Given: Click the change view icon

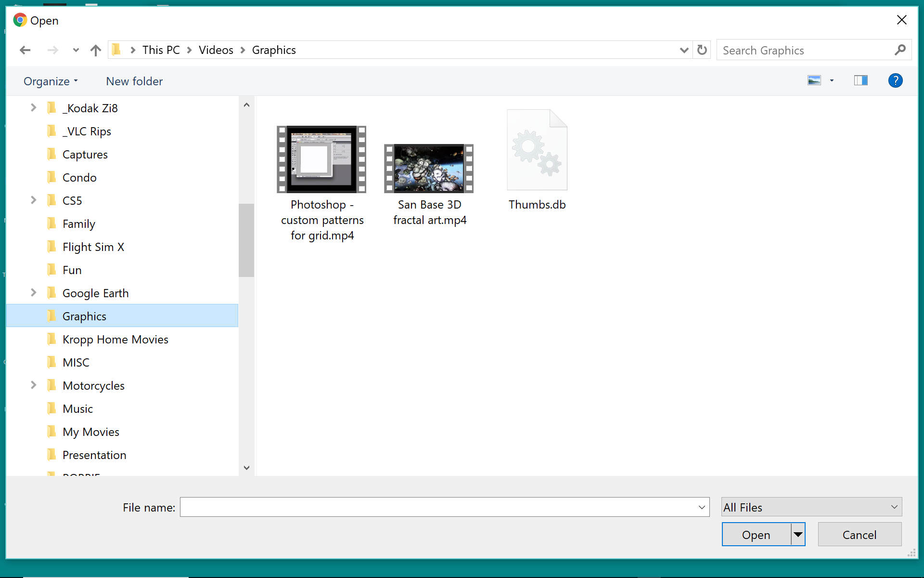Looking at the screenshot, I should (x=814, y=80).
